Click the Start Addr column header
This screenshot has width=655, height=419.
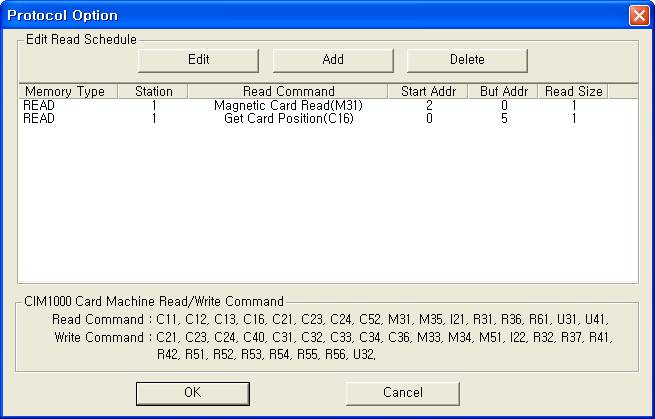[x=428, y=92]
